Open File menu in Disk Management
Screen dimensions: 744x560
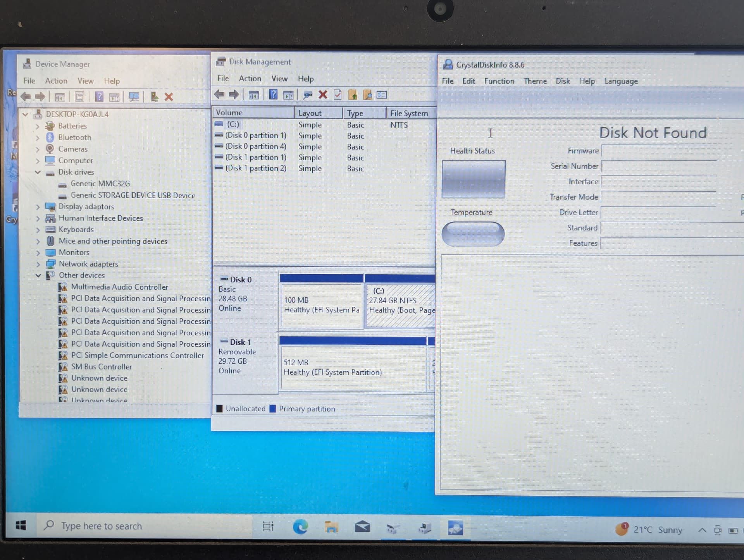pyautogui.click(x=223, y=78)
